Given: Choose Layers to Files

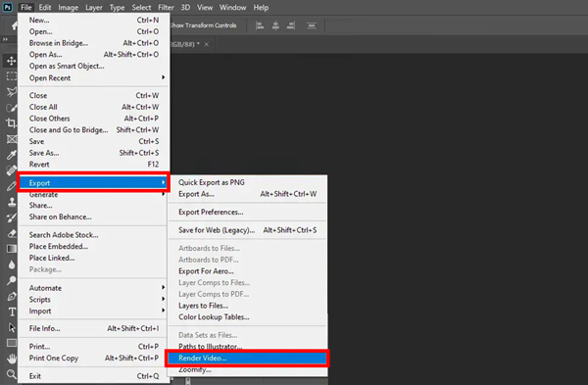Looking at the screenshot, I should coord(247,306).
